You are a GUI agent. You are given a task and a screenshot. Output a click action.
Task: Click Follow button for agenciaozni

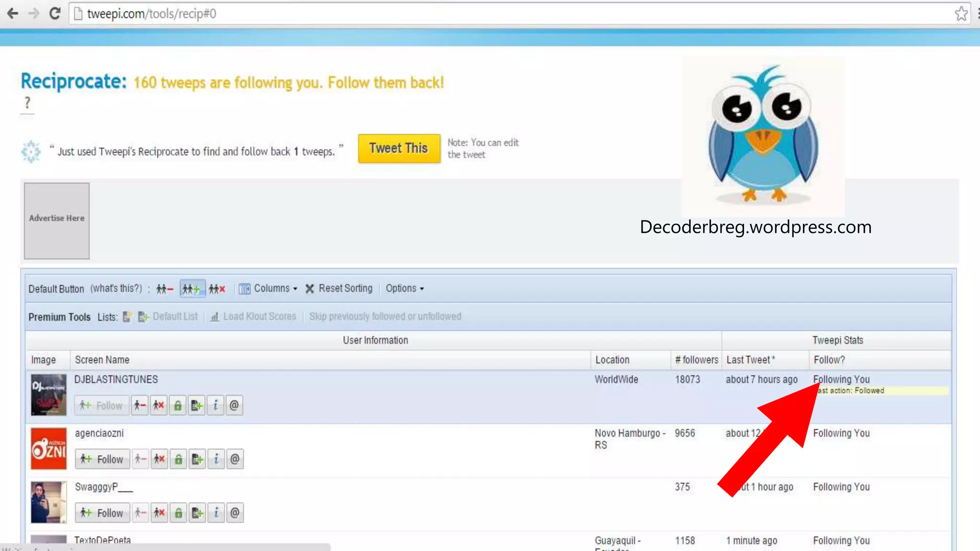(102, 459)
